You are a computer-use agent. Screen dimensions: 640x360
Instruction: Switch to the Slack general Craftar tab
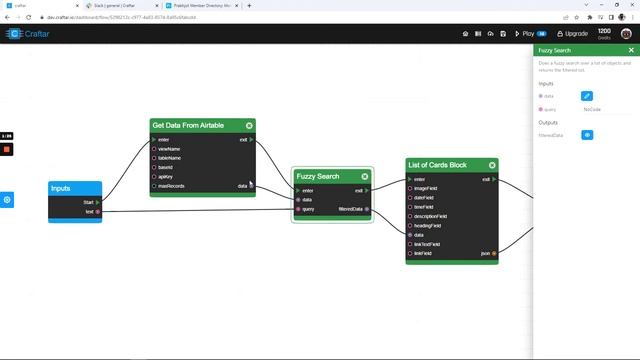coord(122,6)
